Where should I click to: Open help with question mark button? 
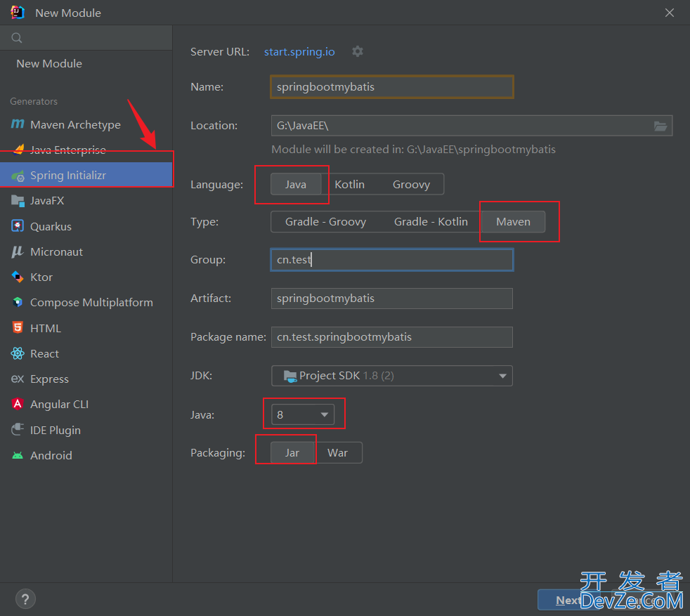click(x=25, y=599)
